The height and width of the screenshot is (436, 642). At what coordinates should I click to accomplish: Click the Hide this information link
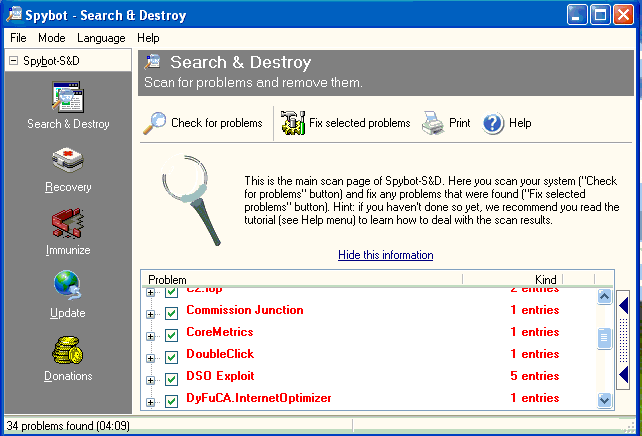385,255
